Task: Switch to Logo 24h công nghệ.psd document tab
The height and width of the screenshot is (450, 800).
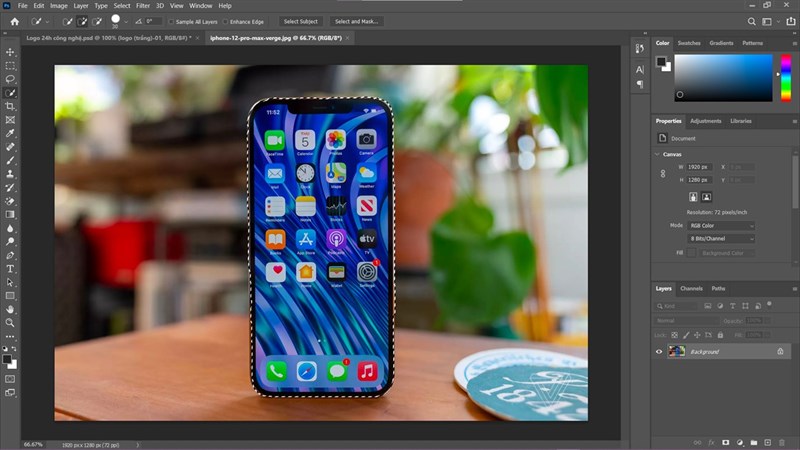Action: point(109,38)
